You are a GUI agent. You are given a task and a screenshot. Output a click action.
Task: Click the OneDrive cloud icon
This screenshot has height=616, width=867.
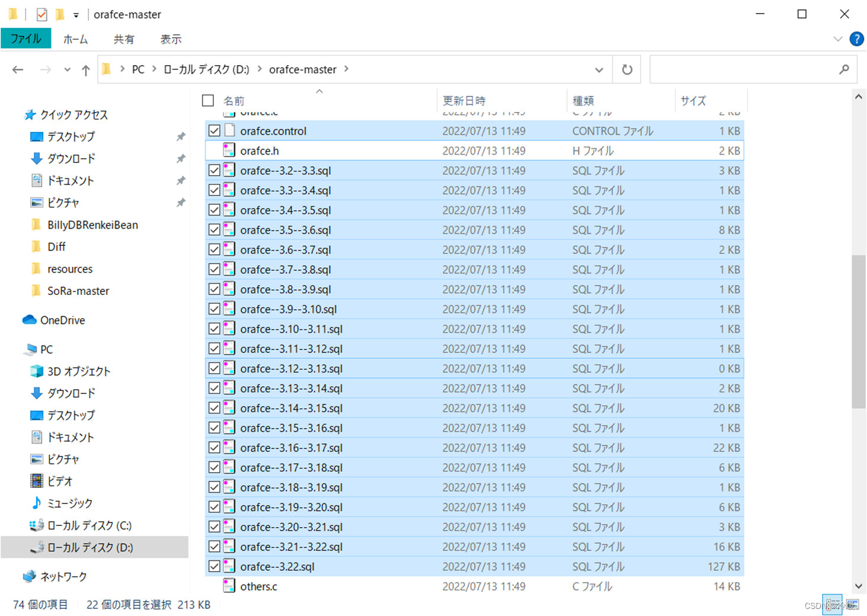point(30,320)
